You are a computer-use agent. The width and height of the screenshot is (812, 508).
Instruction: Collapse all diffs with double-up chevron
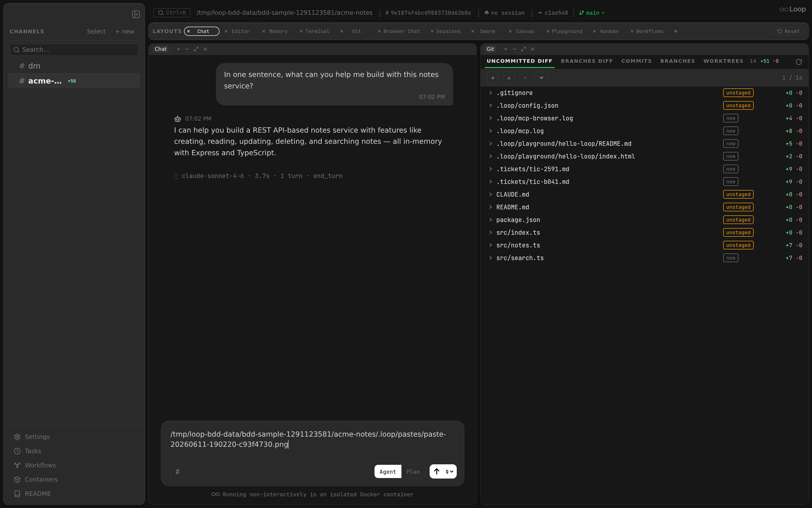point(509,78)
